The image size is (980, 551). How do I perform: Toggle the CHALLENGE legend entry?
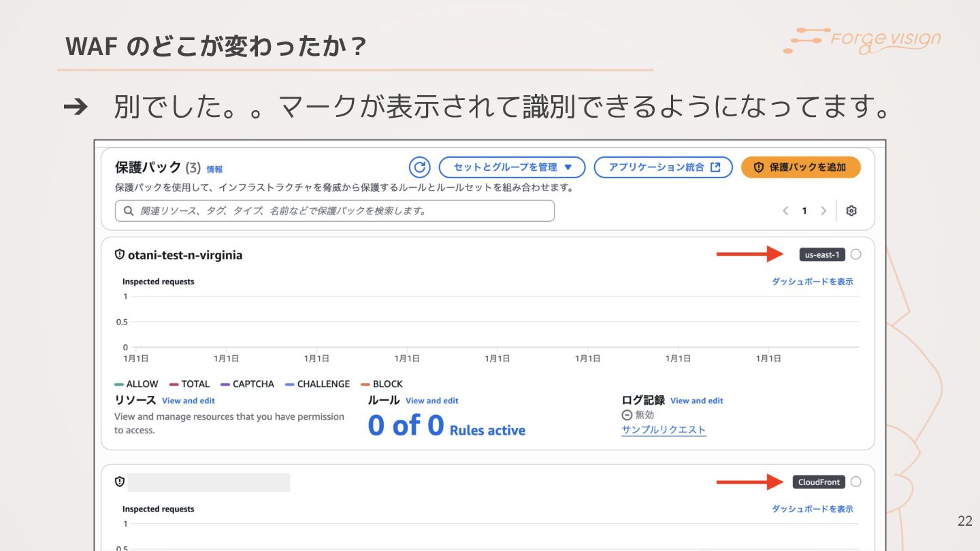coord(317,384)
